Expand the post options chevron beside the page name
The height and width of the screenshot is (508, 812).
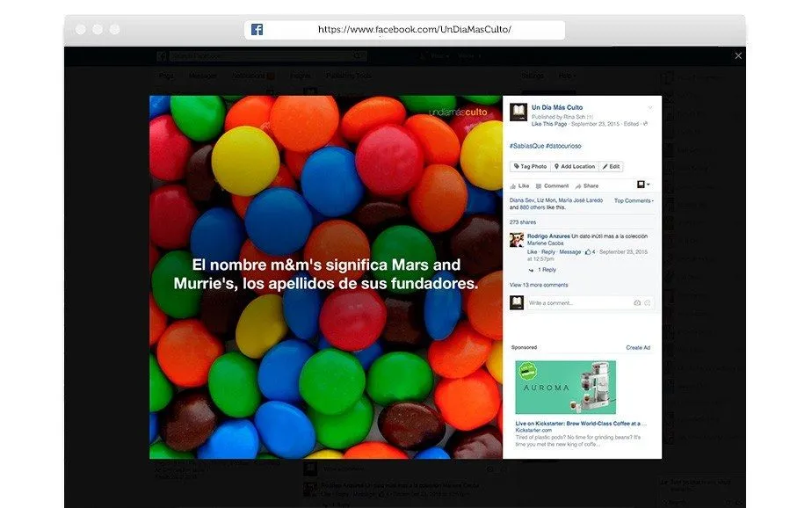[x=650, y=108]
